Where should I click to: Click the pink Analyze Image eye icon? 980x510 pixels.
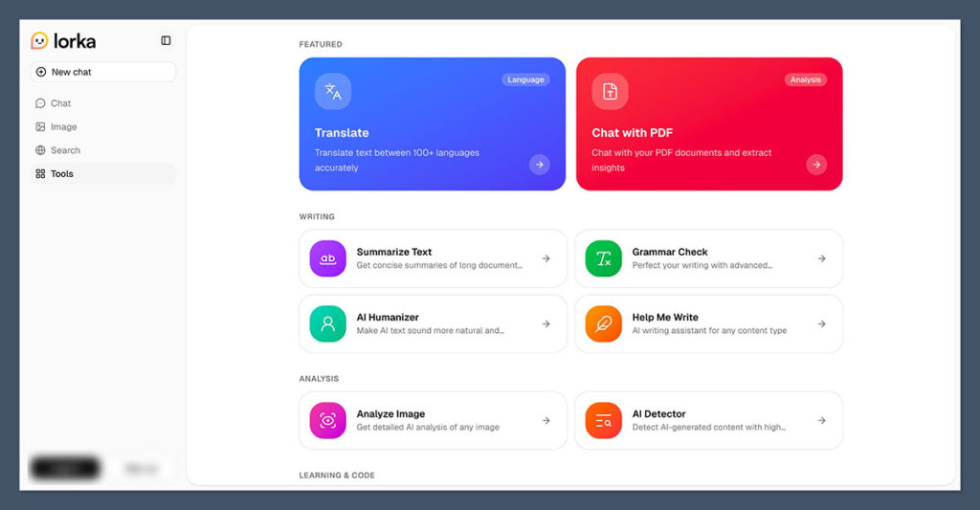pos(328,421)
